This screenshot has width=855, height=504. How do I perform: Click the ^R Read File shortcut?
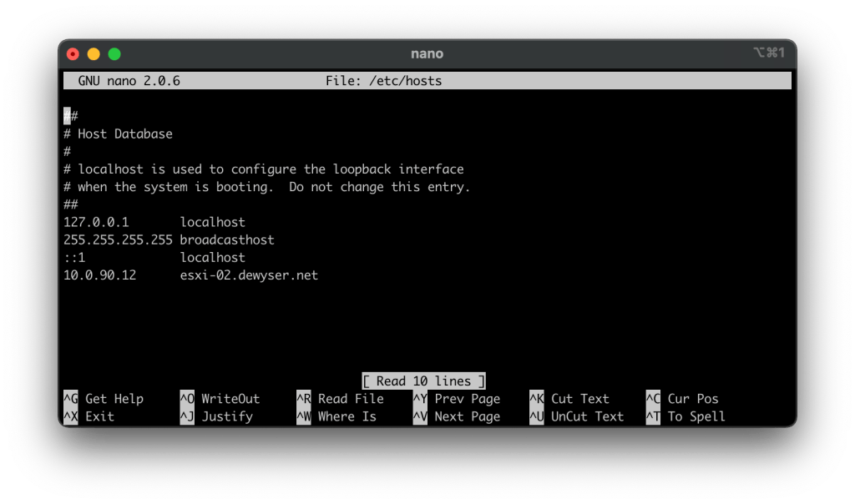point(340,399)
